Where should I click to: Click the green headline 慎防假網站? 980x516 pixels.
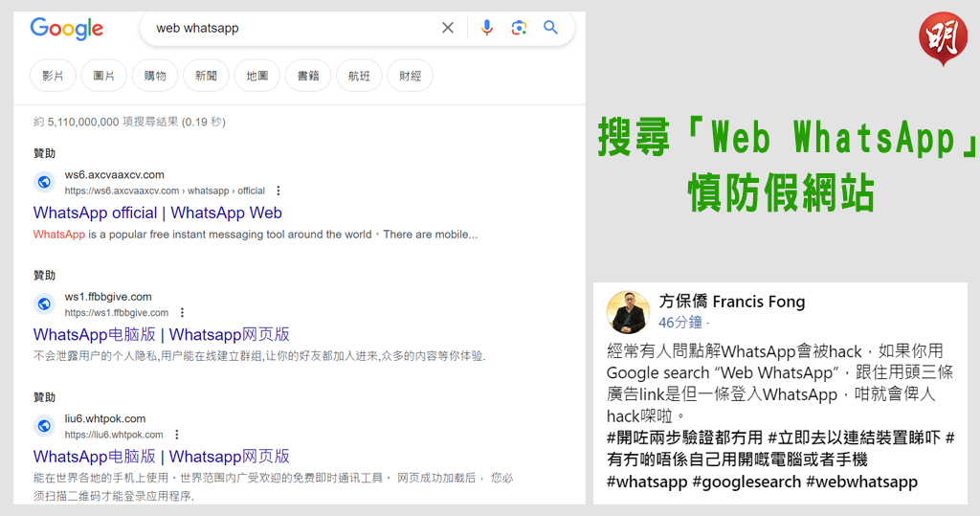(x=781, y=193)
